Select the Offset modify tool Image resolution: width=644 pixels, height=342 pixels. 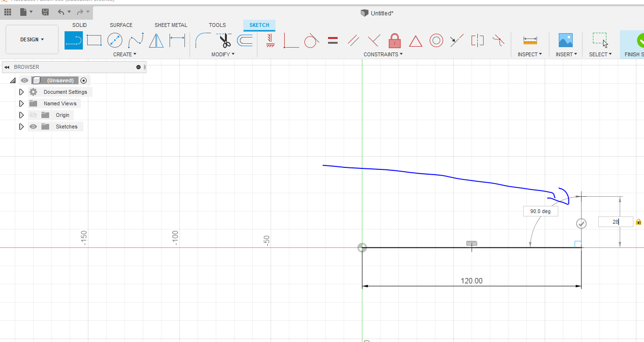(x=245, y=40)
